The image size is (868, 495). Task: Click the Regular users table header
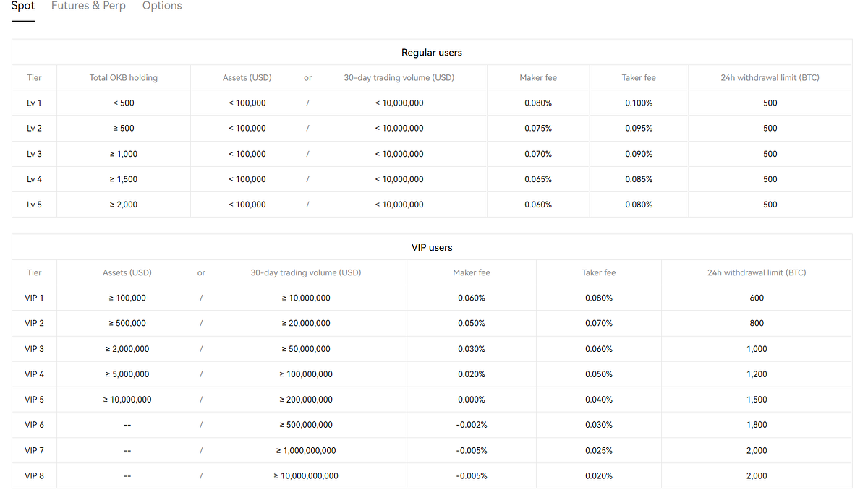pyautogui.click(x=432, y=52)
